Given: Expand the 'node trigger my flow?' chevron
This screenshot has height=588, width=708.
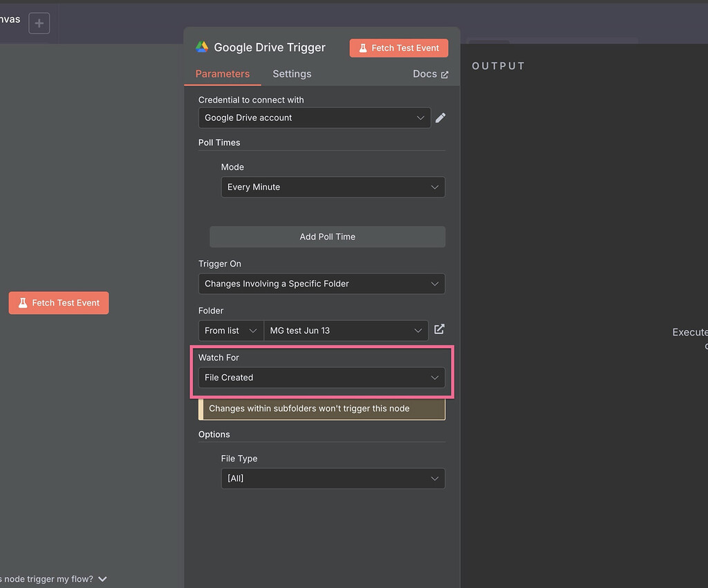Looking at the screenshot, I should coord(102,578).
